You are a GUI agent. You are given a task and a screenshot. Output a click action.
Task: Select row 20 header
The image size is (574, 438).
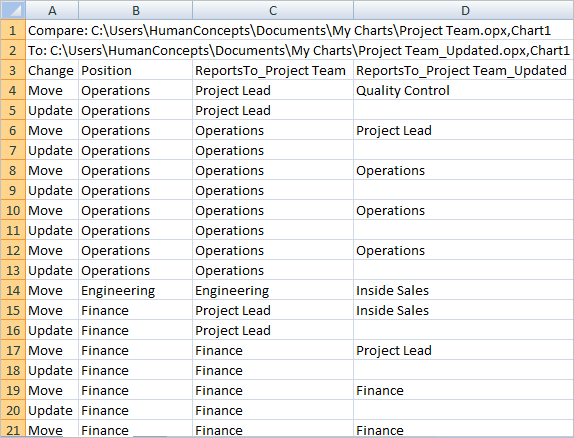[13, 411]
